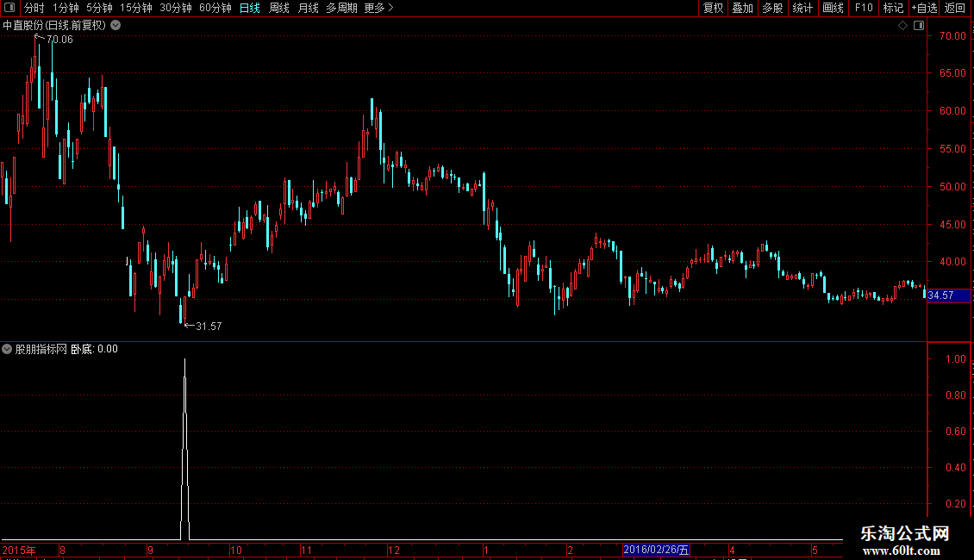Click the 50.00 price axis label
Screen dimensions: 974x560
(x=952, y=187)
